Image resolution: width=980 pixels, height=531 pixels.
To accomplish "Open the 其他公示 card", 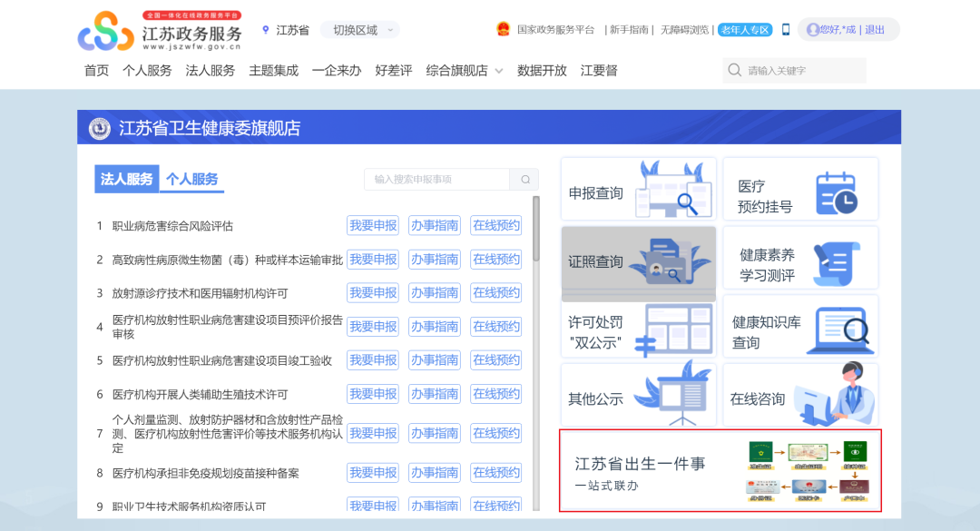I will pos(639,395).
